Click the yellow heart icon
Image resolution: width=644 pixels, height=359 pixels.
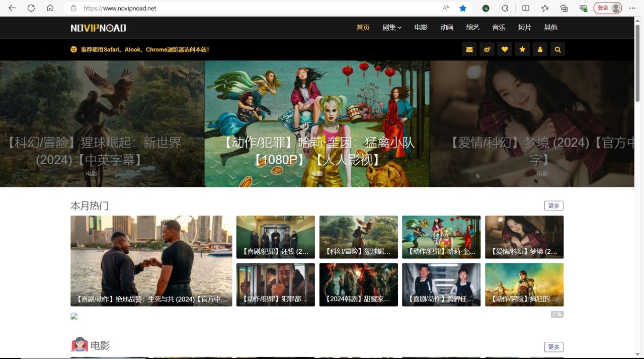coord(505,49)
